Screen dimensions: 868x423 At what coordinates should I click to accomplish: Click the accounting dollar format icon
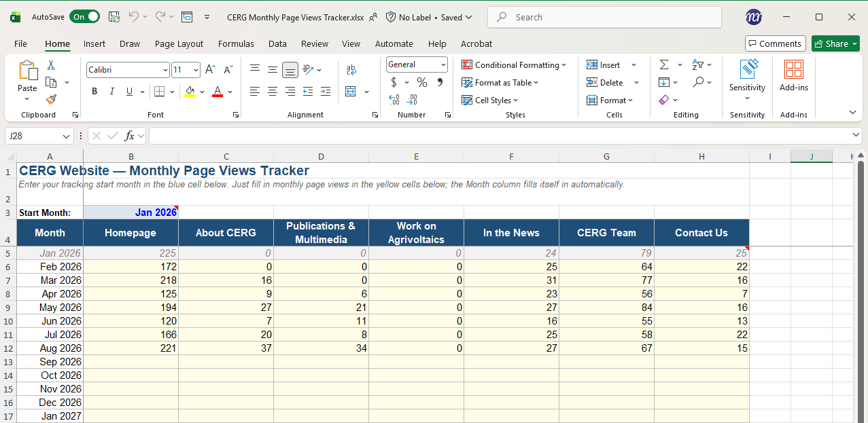[394, 82]
